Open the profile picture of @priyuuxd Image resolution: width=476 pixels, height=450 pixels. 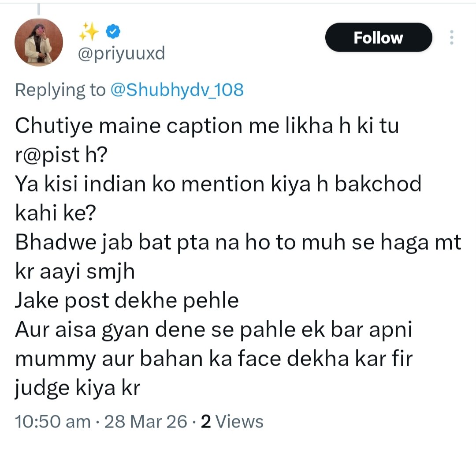pos(39,42)
